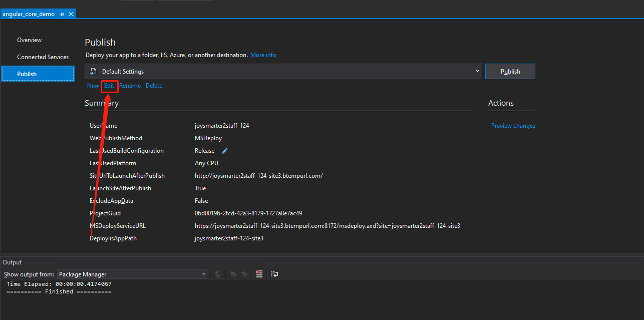Click the Go to Next Message icon
Screen dimensions: 644x320
point(244,274)
